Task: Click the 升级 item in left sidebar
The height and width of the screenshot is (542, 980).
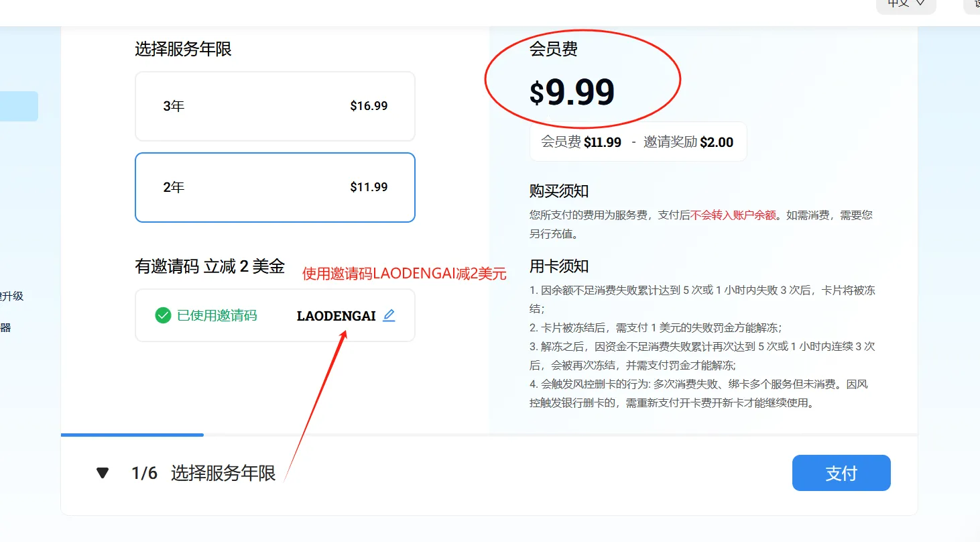Action: pyautogui.click(x=15, y=296)
